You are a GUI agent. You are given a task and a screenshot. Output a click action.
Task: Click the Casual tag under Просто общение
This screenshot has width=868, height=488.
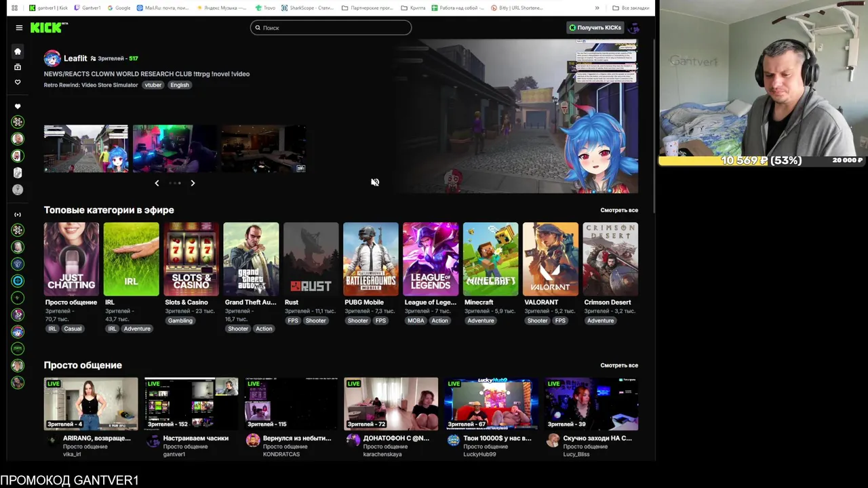[73, 329]
